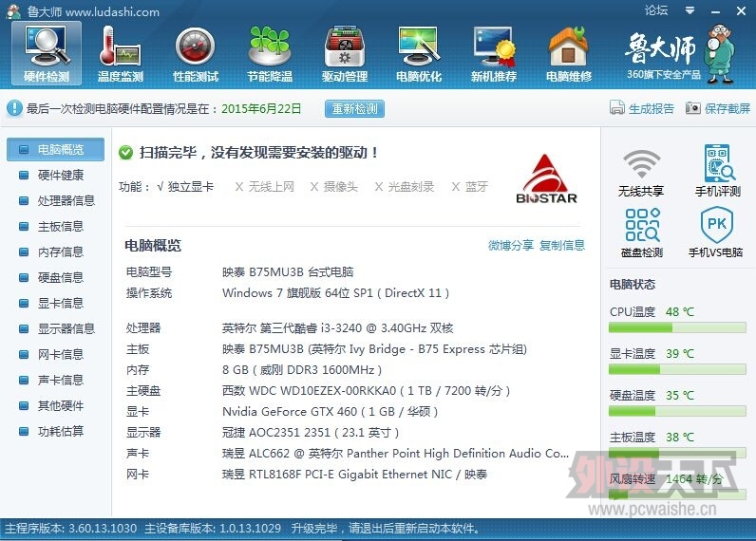
Task: Click the CPU温度 progress bar
Action: click(x=677, y=328)
